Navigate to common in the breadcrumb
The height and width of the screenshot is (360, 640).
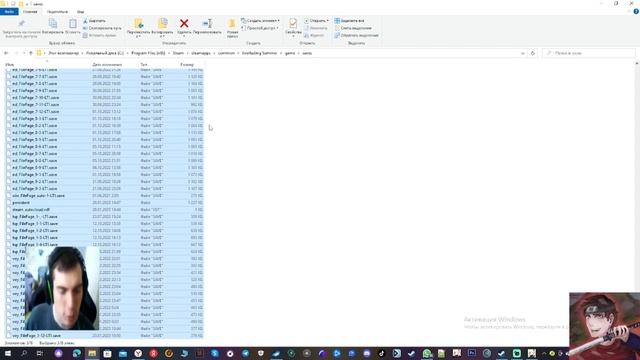coord(226,53)
